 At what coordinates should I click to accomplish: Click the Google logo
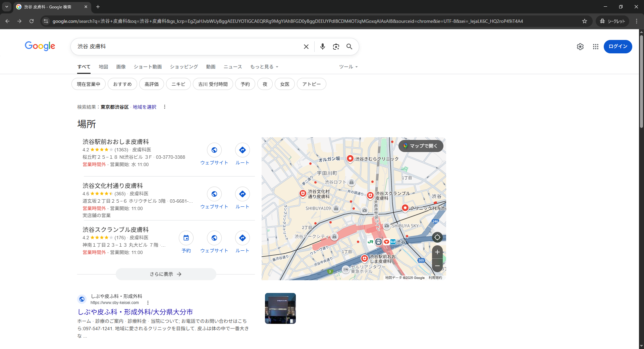pos(40,46)
